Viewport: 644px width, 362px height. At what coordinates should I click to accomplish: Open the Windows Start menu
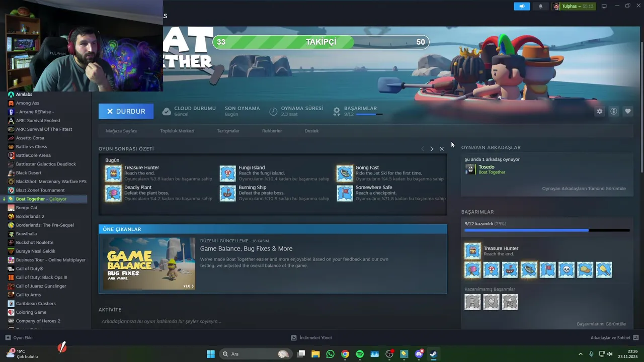click(x=211, y=354)
